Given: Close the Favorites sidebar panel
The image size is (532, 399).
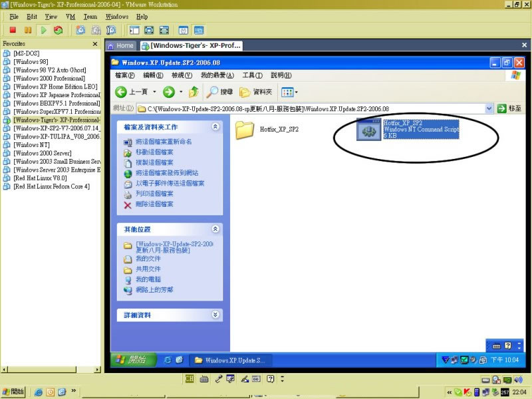Looking at the screenshot, I should (x=95, y=44).
